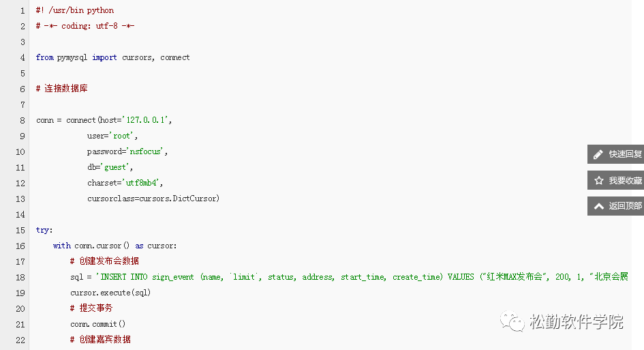Image resolution: width=644 pixels, height=350 pixels.
Task: Place cursor on password='nsfocus' line
Action: 127,151
